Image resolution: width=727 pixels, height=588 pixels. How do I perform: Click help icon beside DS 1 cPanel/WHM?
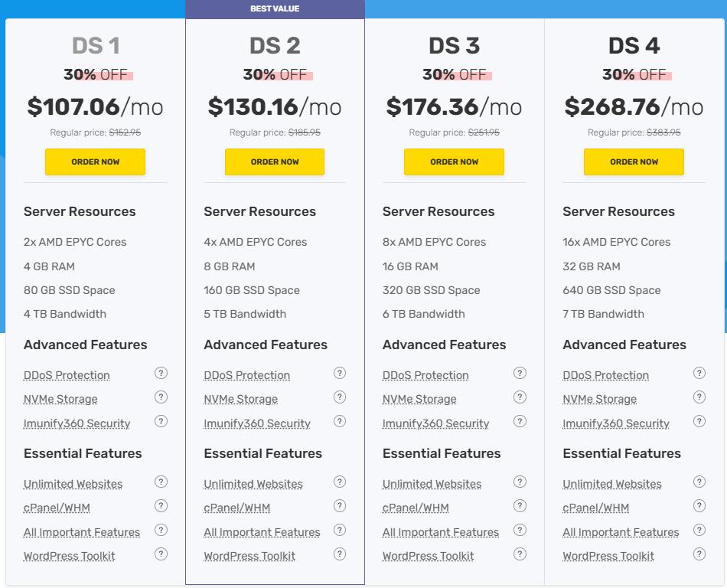(x=161, y=506)
